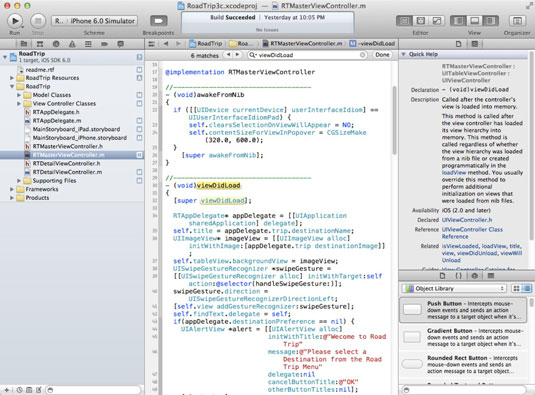Show the File Template library
This screenshot has height=395, width=535.
click(x=442, y=276)
